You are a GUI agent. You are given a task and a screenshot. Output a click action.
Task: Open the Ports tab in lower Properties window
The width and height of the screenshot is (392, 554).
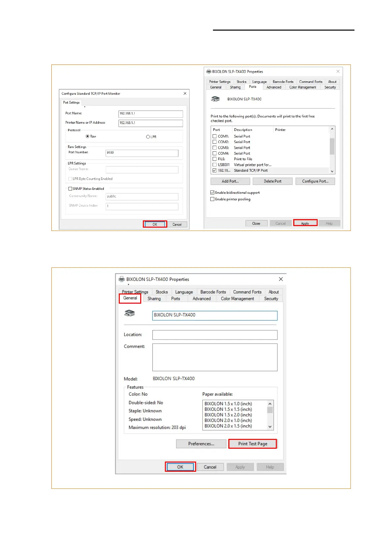pyautogui.click(x=176, y=299)
